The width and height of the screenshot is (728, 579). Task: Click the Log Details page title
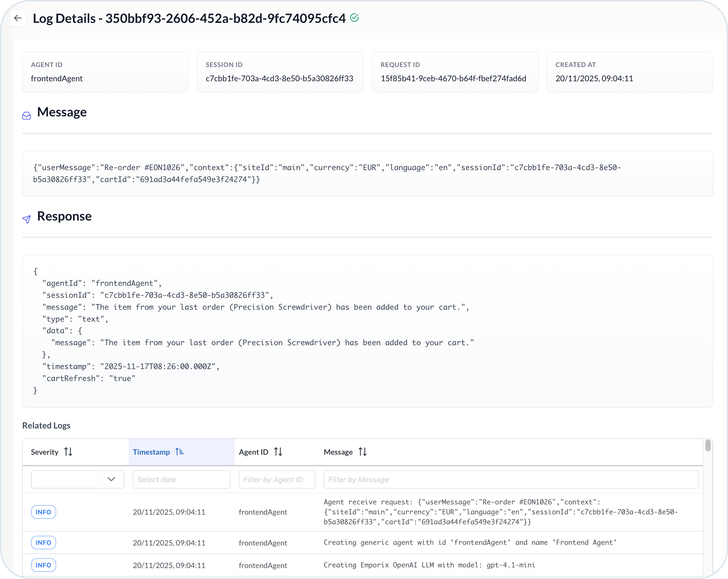coord(189,18)
